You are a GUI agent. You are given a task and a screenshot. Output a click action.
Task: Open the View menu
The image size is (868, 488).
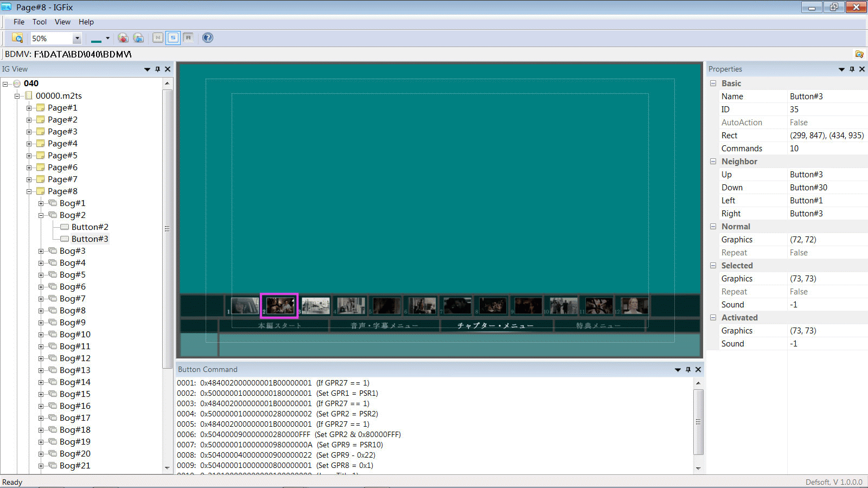[x=62, y=22]
